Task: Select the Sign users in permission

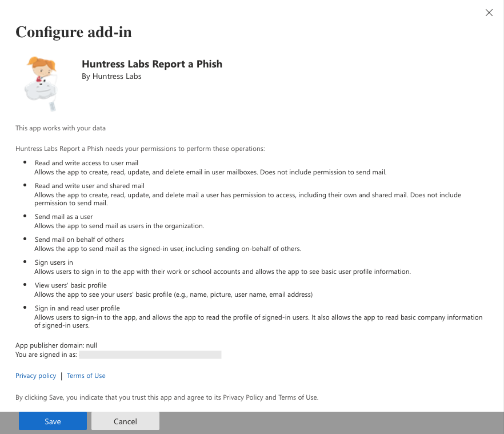Action: [54, 262]
